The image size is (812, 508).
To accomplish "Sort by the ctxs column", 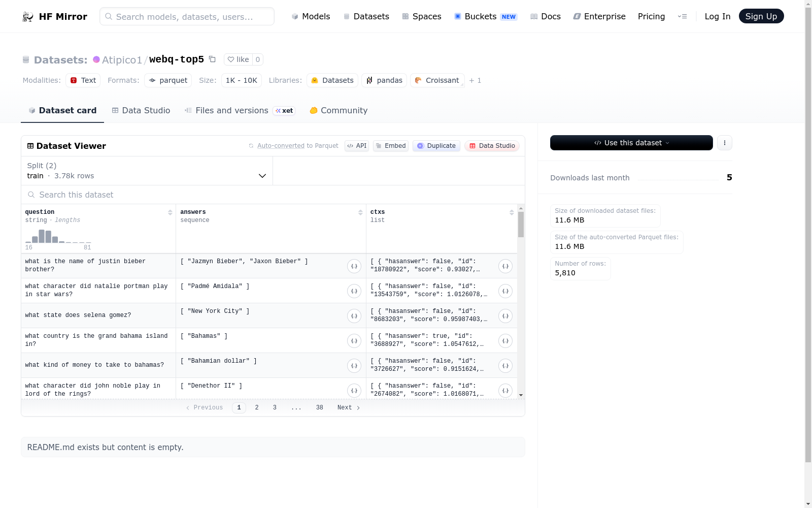I will (x=512, y=212).
